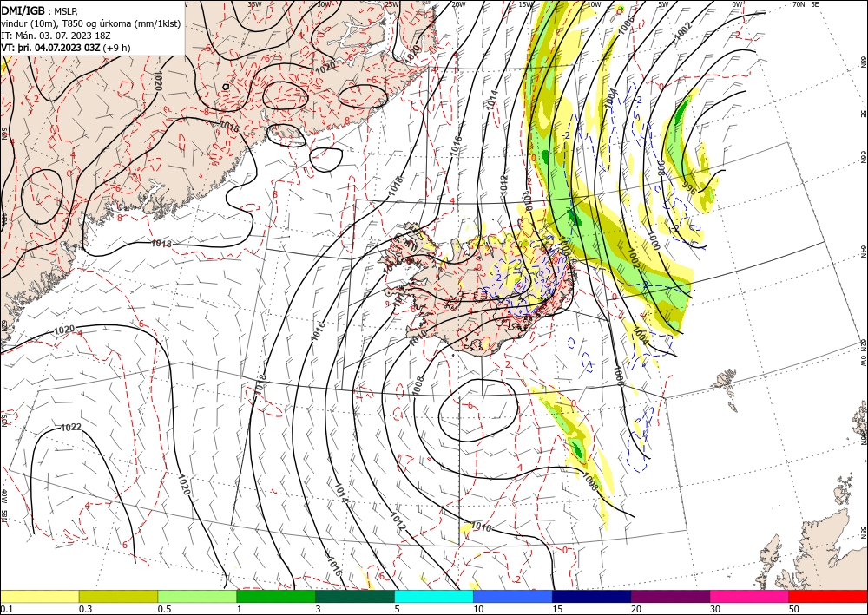Image resolution: width=868 pixels, height=615 pixels.
Task: Click the 25W longitude label
Action: click(x=391, y=4)
